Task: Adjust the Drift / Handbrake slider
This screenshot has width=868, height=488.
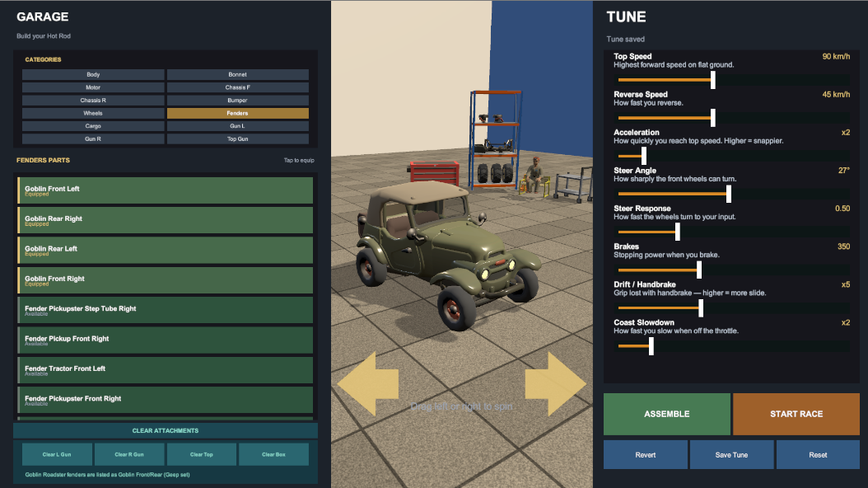Action: [734, 308]
